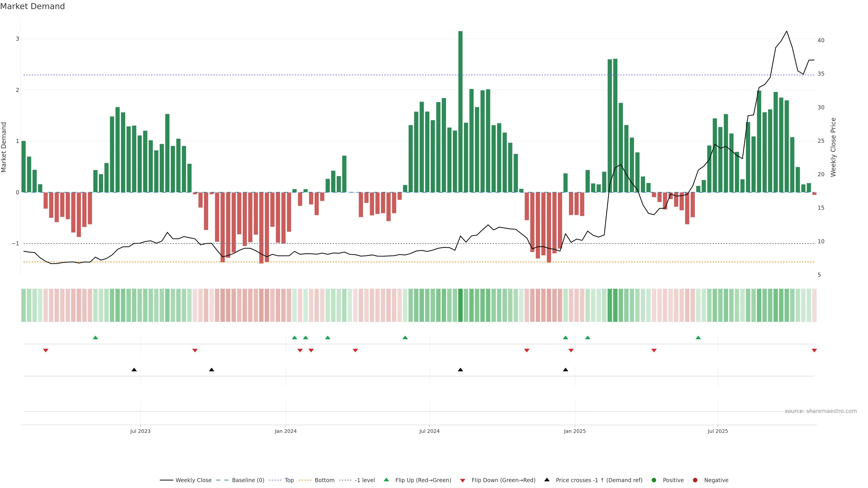Viewport: 868px width, 488px height.
Task: Click the sharemaestro.com source text
Action: 821,411
